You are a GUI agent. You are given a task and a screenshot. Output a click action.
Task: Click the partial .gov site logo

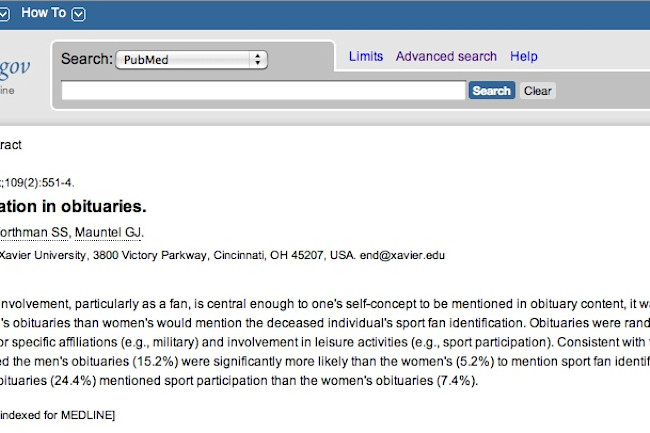pos(15,68)
